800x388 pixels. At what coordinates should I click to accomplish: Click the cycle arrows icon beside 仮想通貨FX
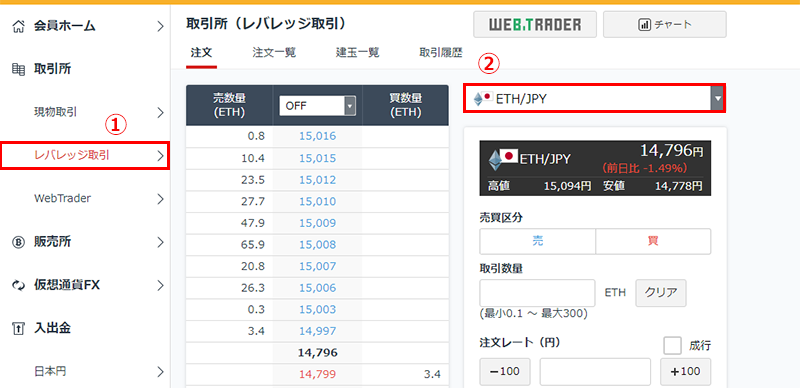[18, 285]
